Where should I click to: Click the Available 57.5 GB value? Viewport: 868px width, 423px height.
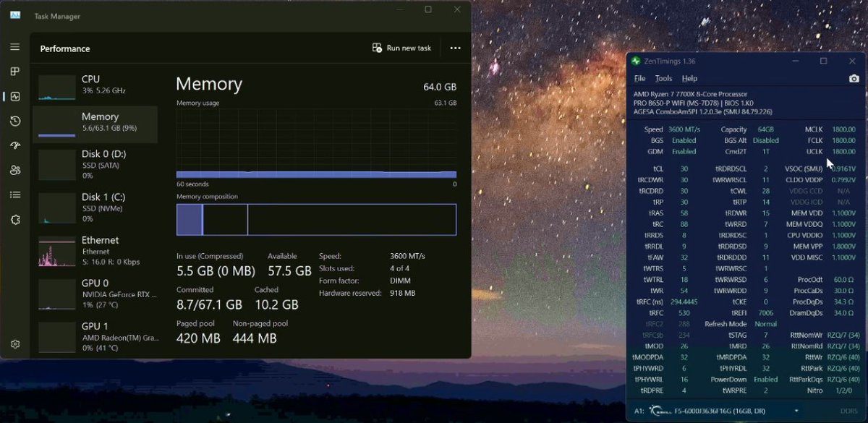point(289,271)
